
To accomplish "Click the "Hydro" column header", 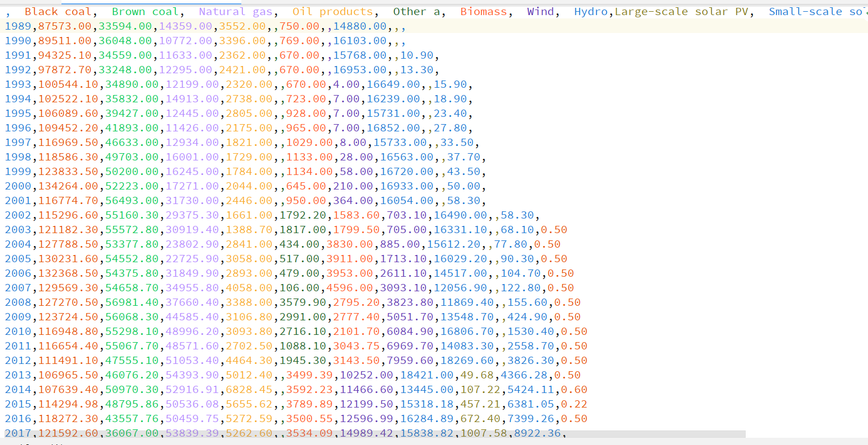I will (590, 12).
